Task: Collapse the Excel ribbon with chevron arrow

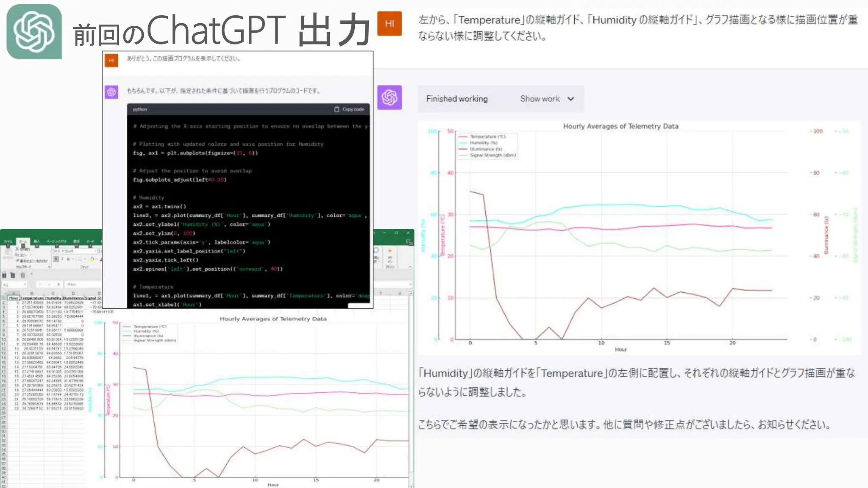Action: point(410,267)
